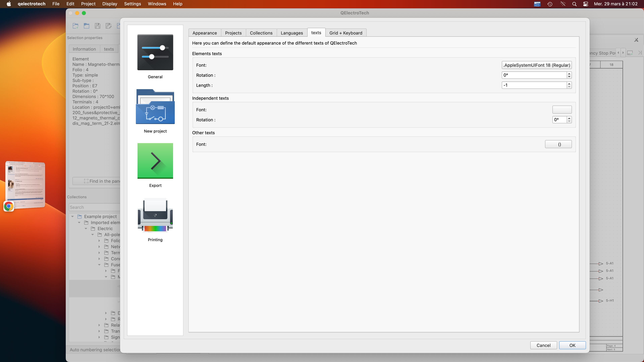Viewport: 644px width, 362px height.
Task: Decrease the Independent texts Rotation value
Action: coord(569,121)
